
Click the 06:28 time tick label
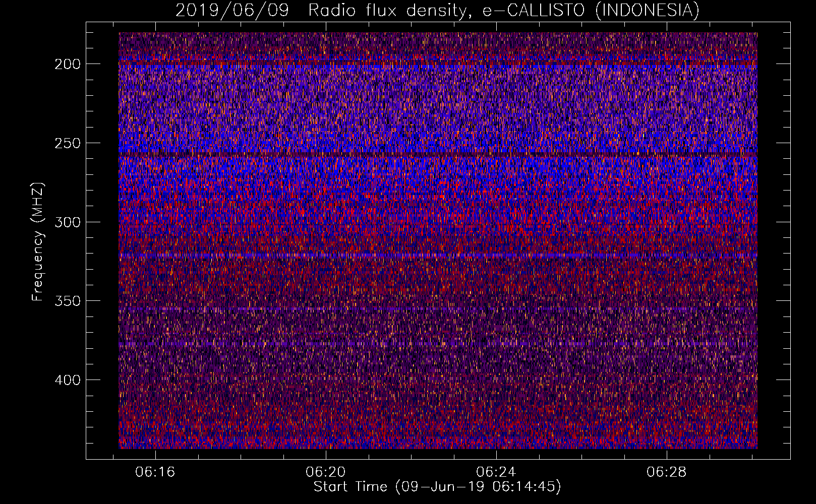(667, 472)
